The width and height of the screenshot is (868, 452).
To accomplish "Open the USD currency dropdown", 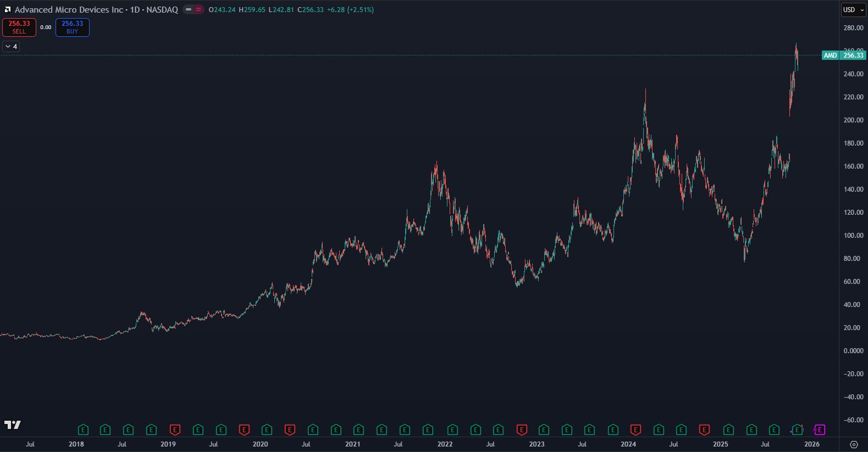I will 854,10.
